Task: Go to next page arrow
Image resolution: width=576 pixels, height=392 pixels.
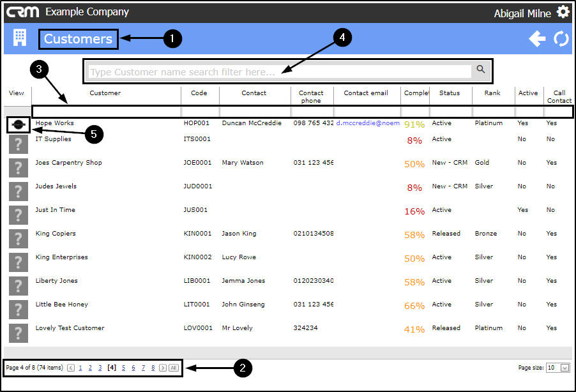Action: click(x=163, y=368)
